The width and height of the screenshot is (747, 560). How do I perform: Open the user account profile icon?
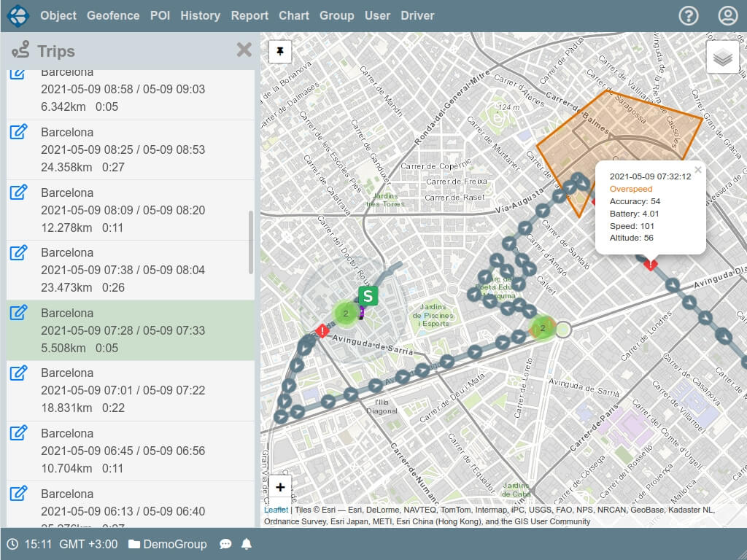[x=727, y=15]
